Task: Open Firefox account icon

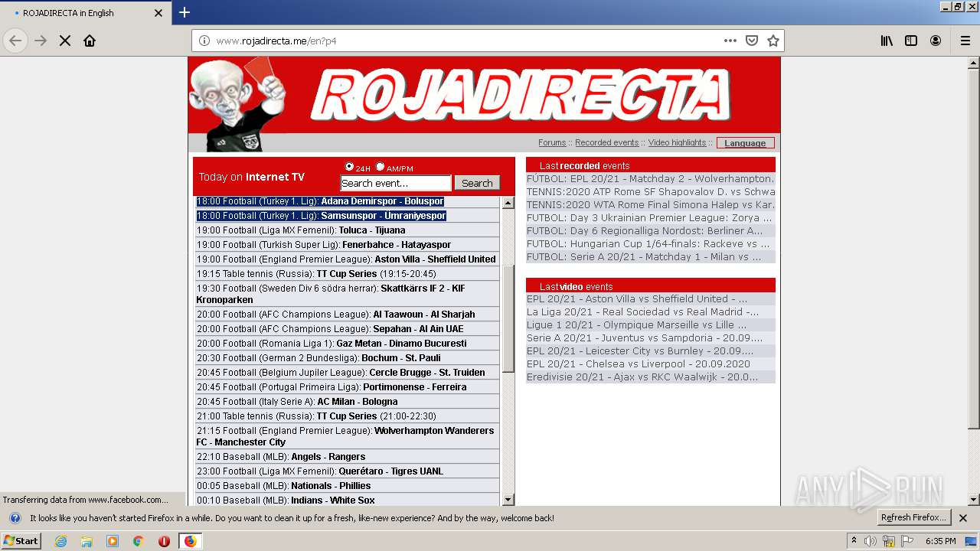Action: (x=936, y=41)
